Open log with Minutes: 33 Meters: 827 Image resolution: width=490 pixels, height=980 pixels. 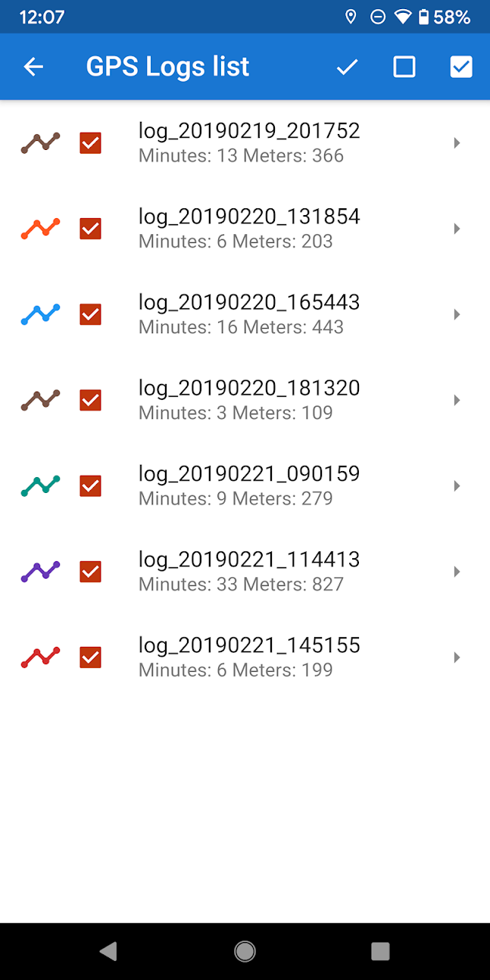coord(241,585)
